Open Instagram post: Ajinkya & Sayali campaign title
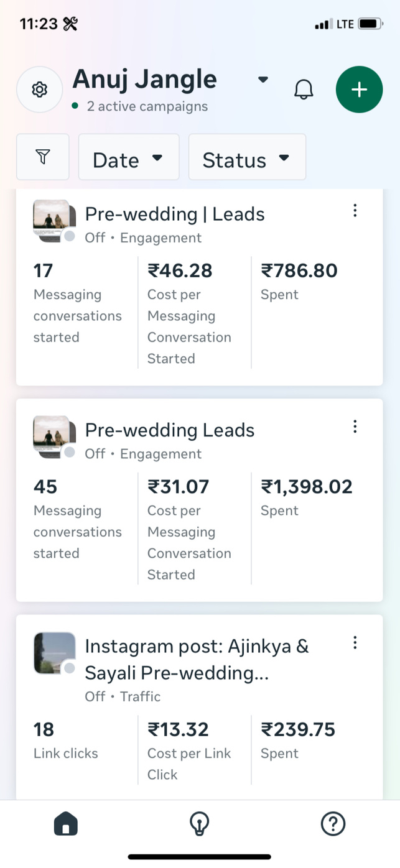This screenshot has height=868, width=400. tap(197, 659)
